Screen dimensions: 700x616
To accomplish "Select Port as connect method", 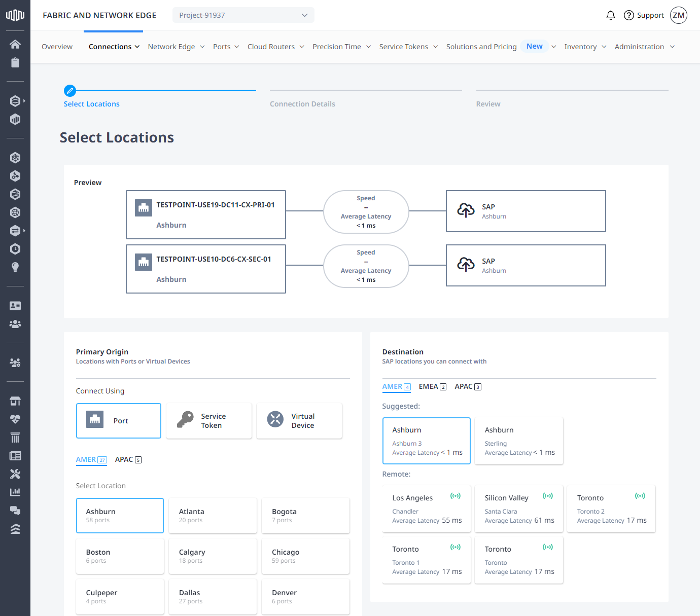I will [119, 421].
